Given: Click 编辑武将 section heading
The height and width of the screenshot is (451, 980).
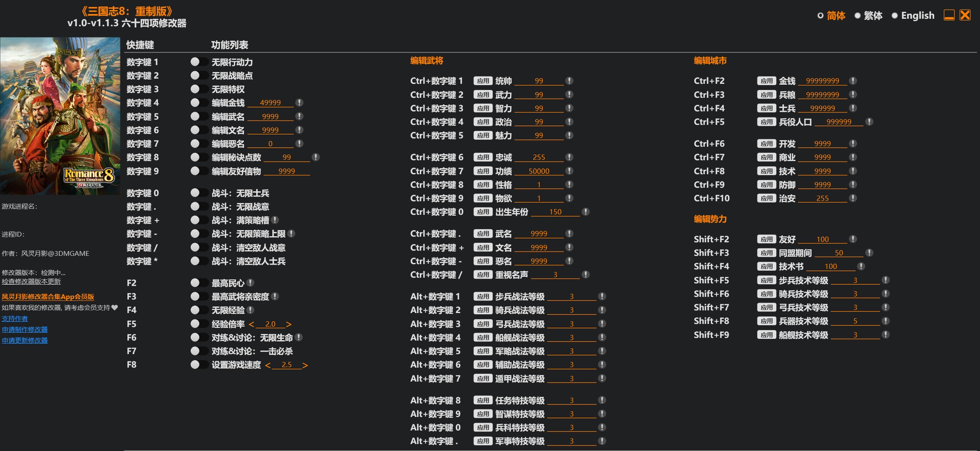Looking at the screenshot, I should click(x=427, y=61).
